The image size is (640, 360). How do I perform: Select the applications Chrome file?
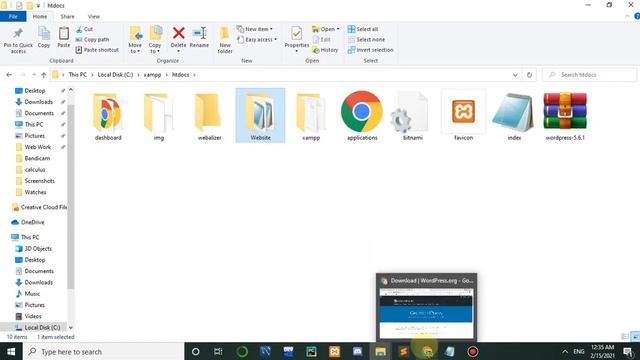click(x=362, y=116)
